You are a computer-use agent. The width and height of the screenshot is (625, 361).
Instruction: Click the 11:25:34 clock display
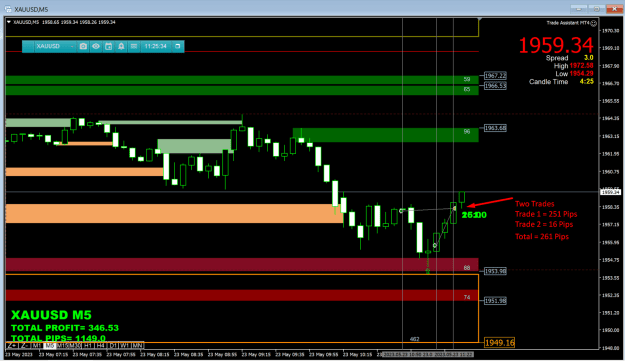point(155,46)
